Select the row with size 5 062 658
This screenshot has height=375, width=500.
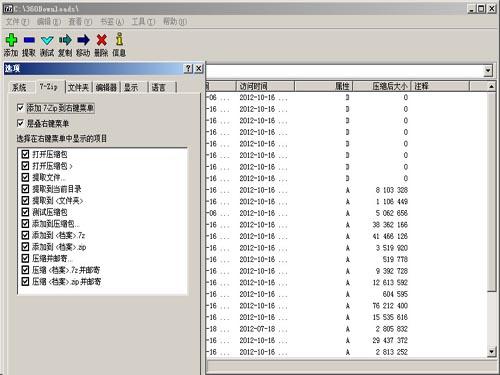[347, 213]
